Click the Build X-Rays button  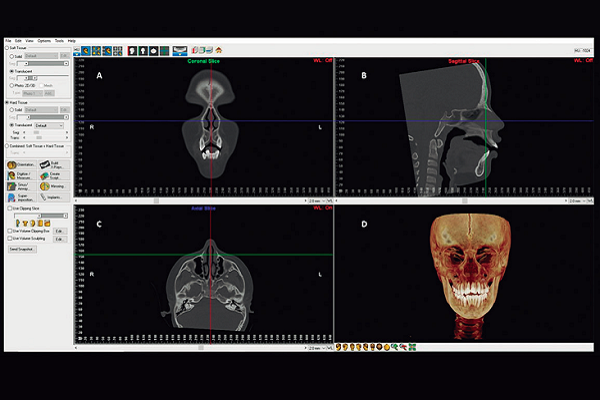click(x=54, y=165)
